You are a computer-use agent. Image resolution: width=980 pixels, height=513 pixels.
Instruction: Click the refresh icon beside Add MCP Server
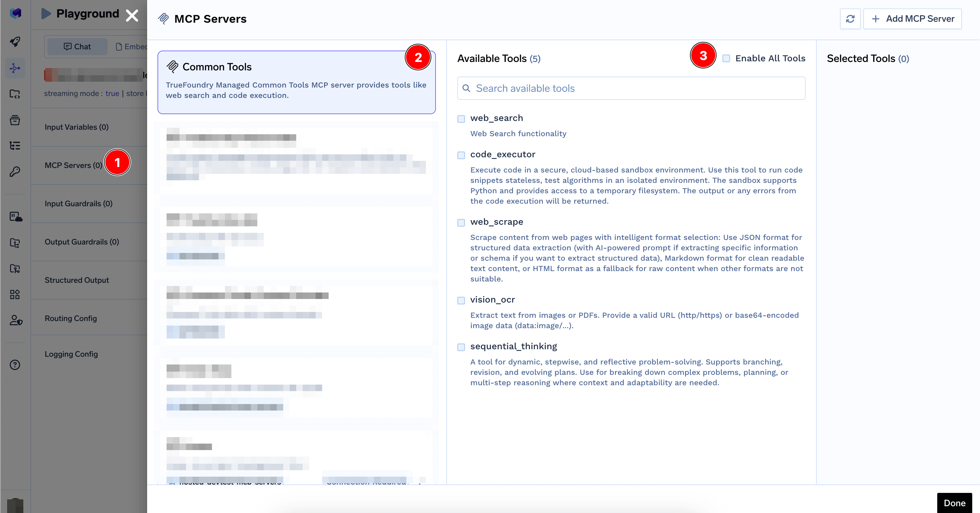coord(851,19)
